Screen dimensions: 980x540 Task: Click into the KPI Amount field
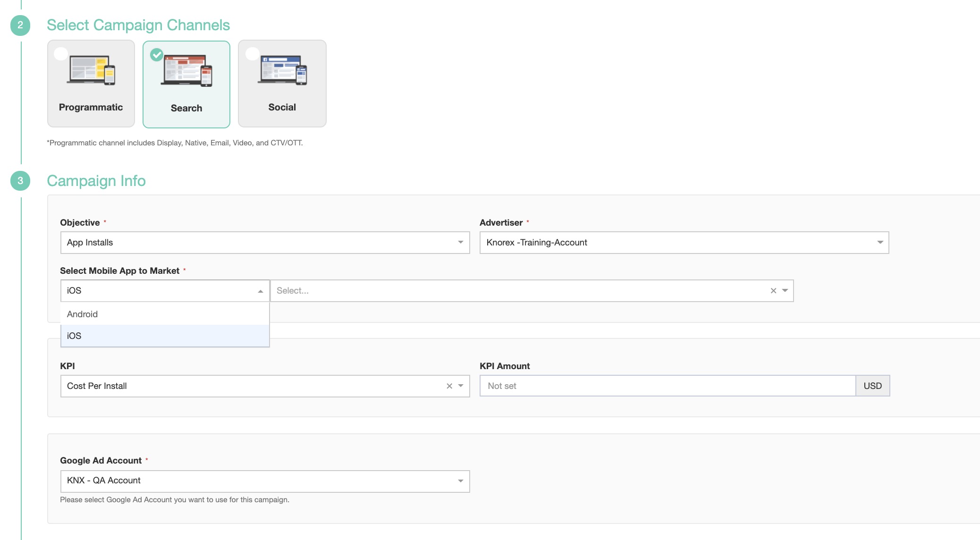coord(667,386)
